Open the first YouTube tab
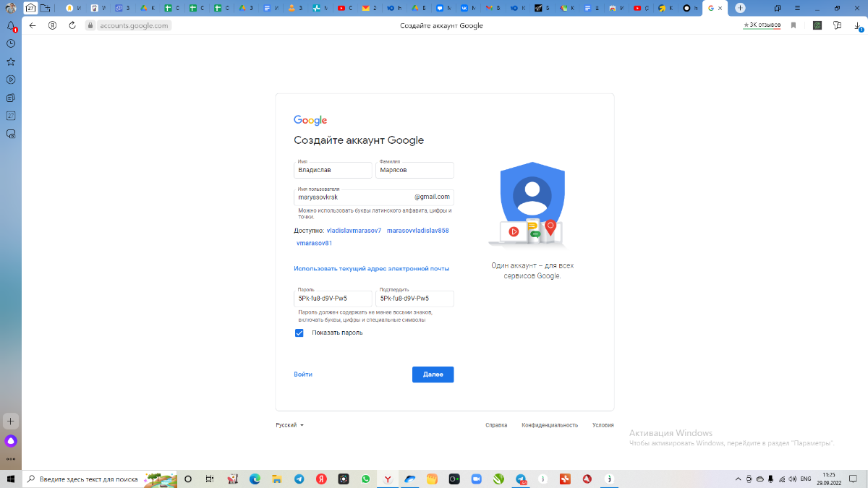Image resolution: width=868 pixels, height=488 pixels. pyautogui.click(x=345, y=8)
